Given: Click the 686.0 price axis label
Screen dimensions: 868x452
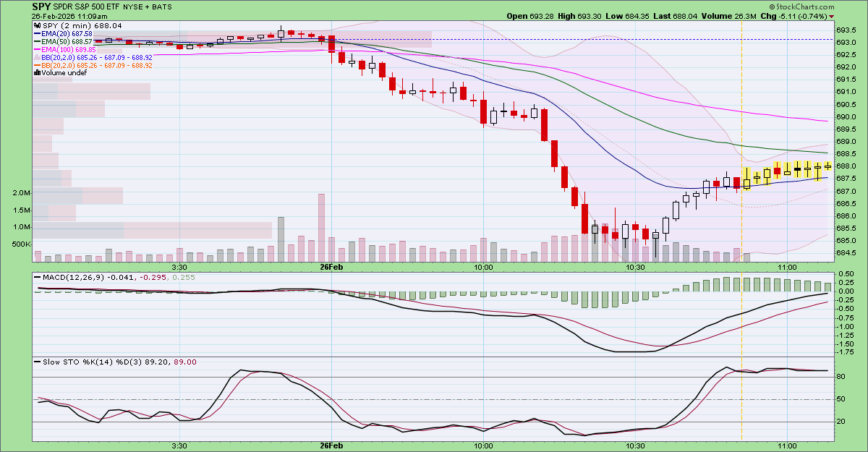Looking at the screenshot, I should (x=847, y=216).
